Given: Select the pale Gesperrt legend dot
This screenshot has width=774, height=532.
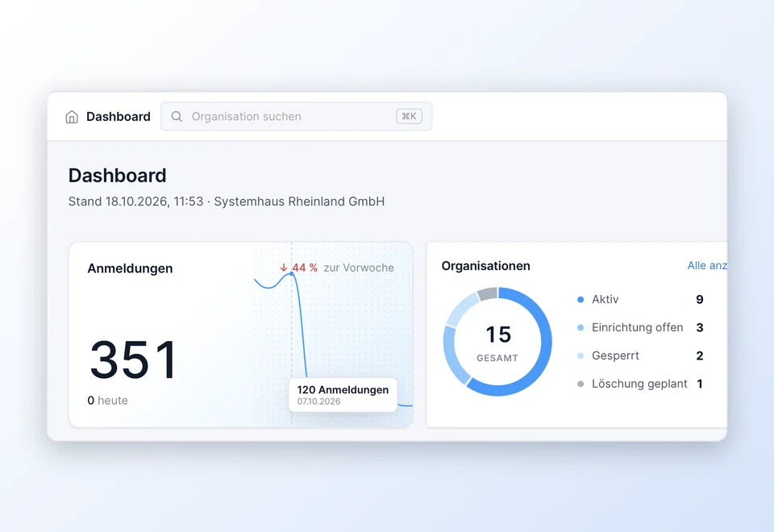Looking at the screenshot, I should point(580,355).
